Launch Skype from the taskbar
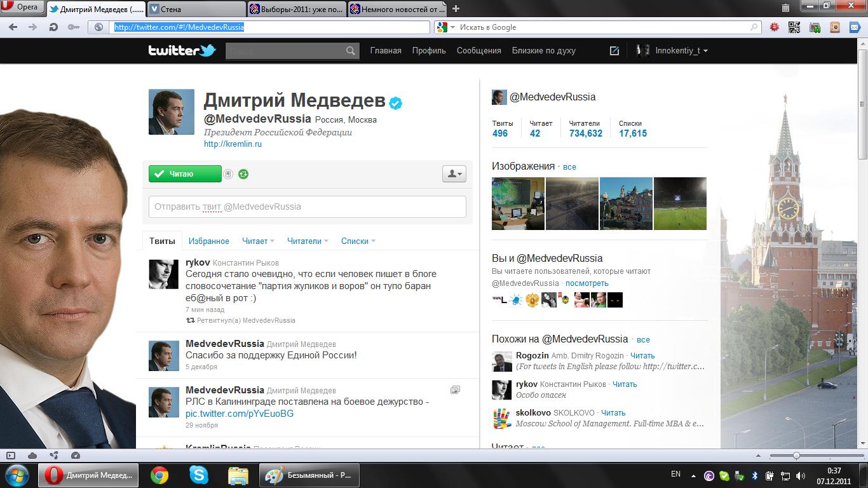868x488 pixels. coord(199,475)
